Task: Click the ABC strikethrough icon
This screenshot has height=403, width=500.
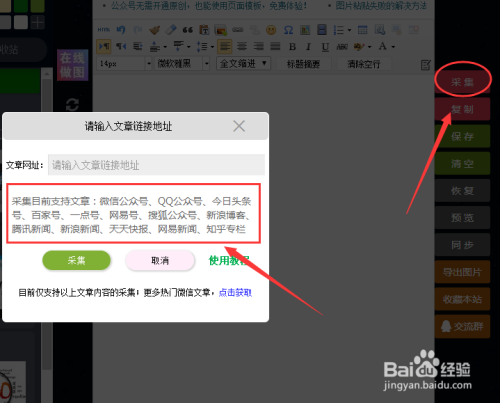Action: (x=342, y=47)
